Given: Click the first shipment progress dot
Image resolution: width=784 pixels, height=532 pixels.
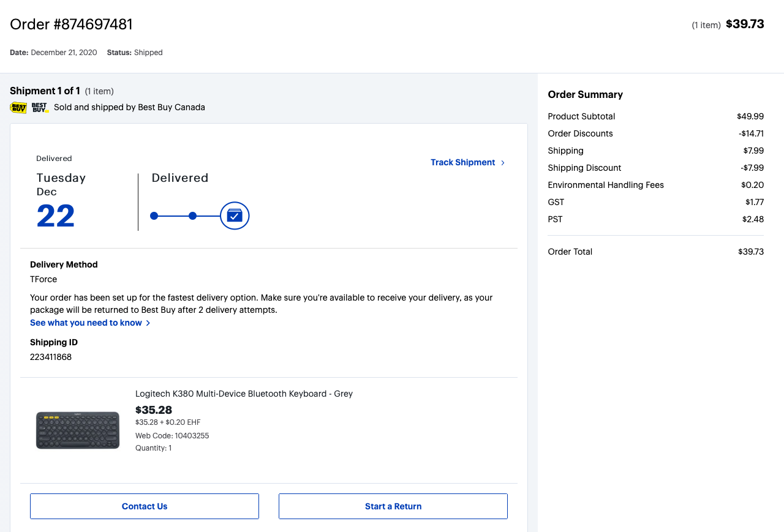Looking at the screenshot, I should tap(154, 215).
